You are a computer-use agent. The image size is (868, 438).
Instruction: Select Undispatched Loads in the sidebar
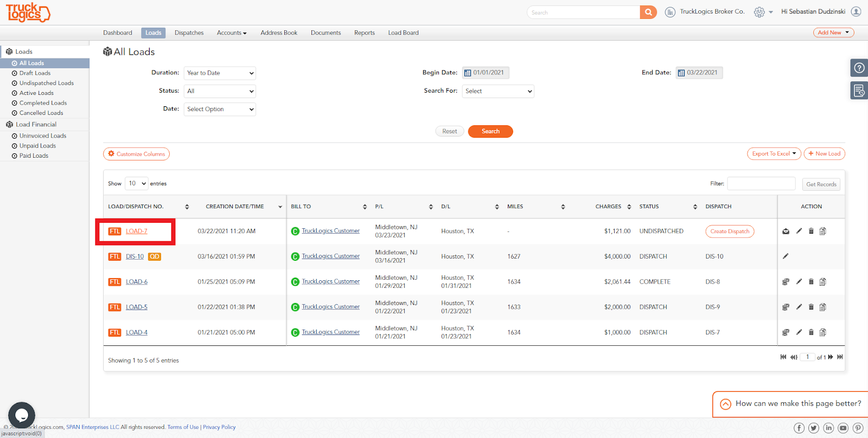click(x=47, y=83)
